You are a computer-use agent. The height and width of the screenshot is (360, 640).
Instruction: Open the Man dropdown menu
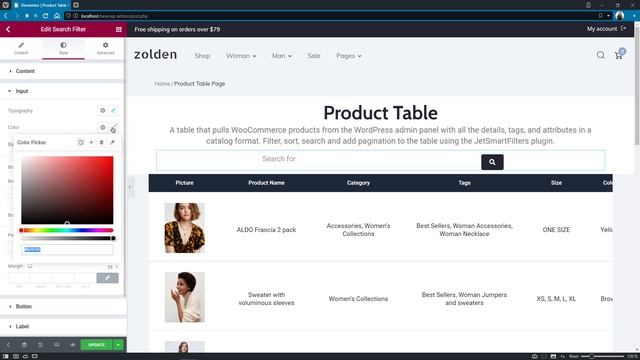[x=282, y=56]
